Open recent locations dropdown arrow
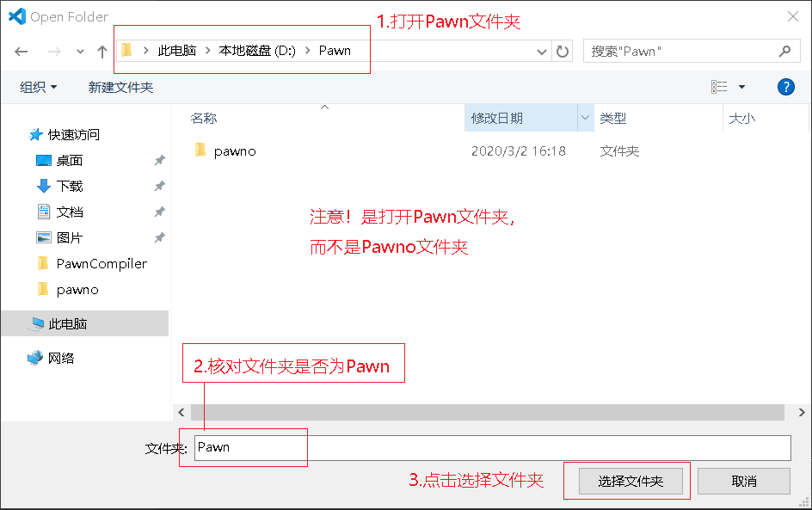 80,52
